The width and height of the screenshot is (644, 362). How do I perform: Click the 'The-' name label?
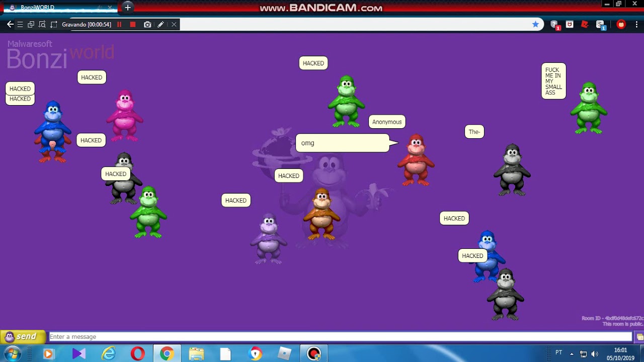[474, 132]
